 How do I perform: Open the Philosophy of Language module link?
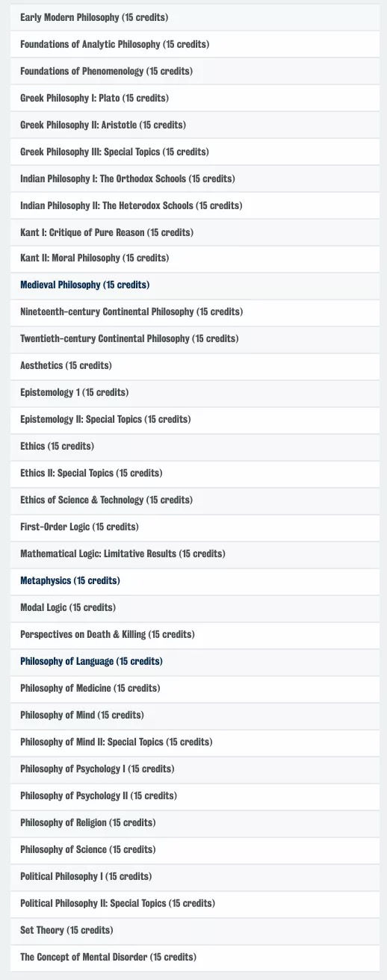coord(91,661)
